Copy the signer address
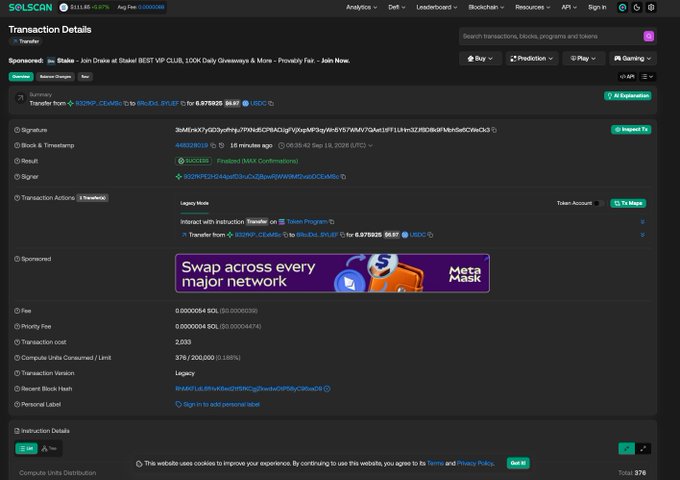The image size is (680, 480). click(x=343, y=177)
